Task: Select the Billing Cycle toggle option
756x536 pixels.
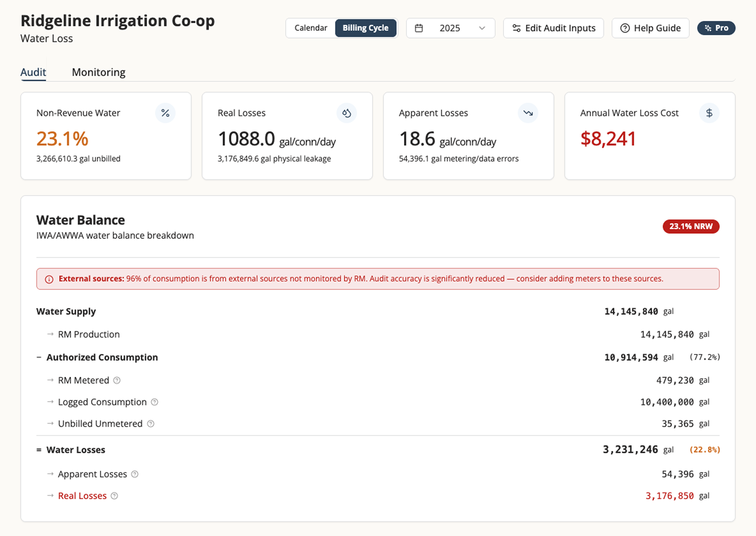Action: (x=366, y=28)
